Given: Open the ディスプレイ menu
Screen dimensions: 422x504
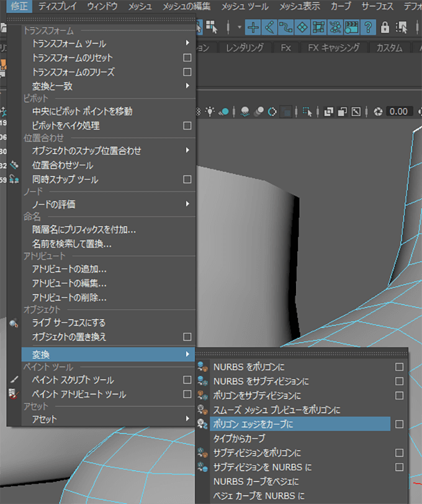Looking at the screenshot, I should point(58,6).
